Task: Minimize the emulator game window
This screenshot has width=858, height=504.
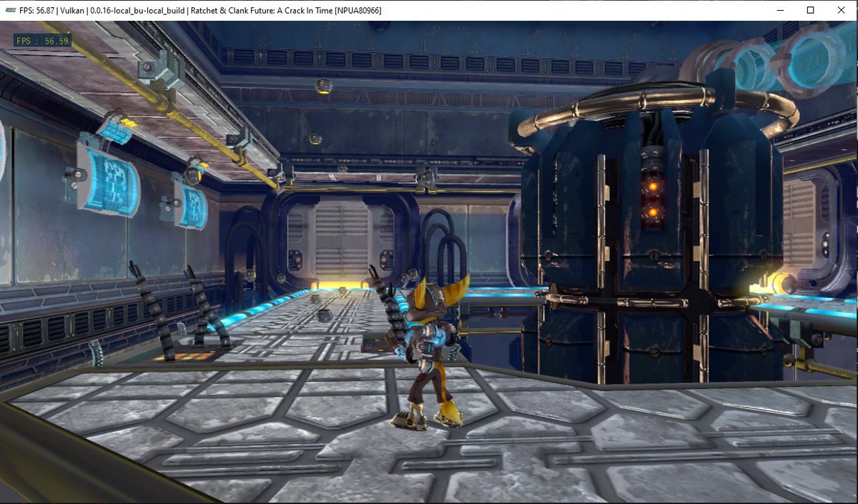Action: point(779,10)
